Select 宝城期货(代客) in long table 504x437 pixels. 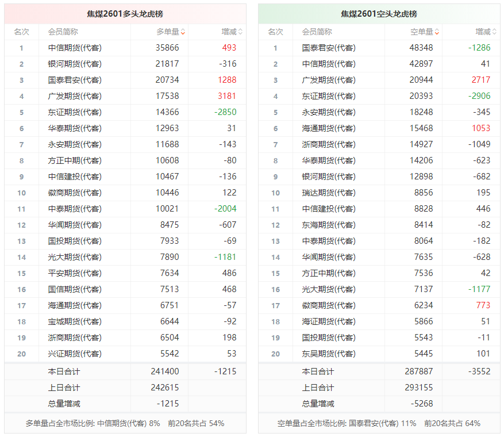pos(75,321)
